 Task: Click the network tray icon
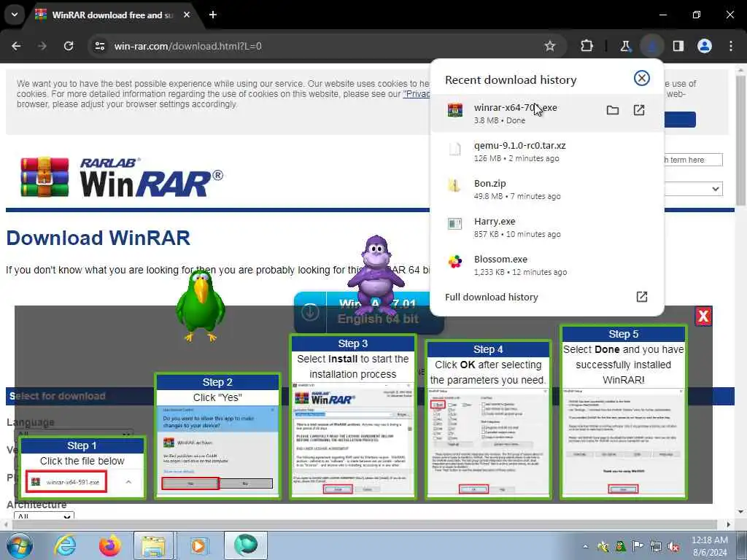(x=656, y=547)
